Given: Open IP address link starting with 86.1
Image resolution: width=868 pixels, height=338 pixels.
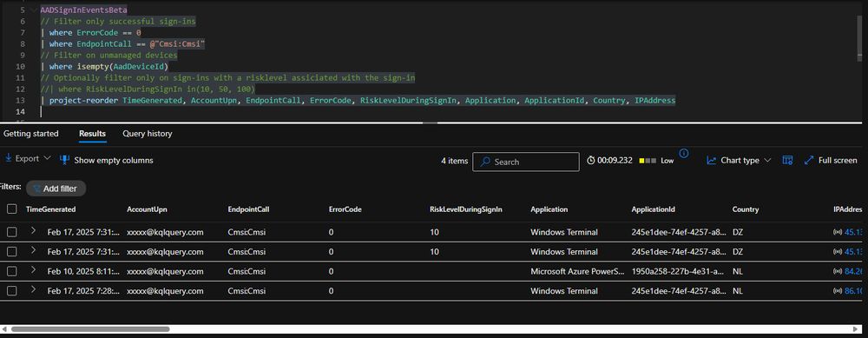Looking at the screenshot, I should coord(853,291).
